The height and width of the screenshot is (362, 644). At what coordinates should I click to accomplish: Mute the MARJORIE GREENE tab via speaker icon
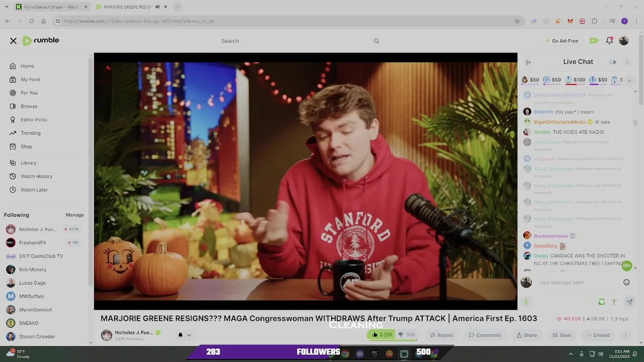click(157, 7)
